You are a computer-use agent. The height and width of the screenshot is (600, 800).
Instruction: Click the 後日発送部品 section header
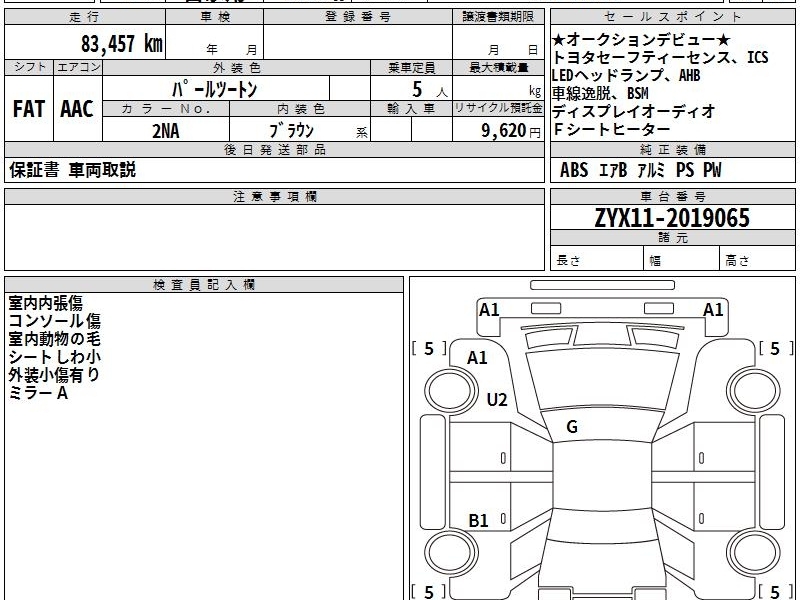[x=274, y=149]
